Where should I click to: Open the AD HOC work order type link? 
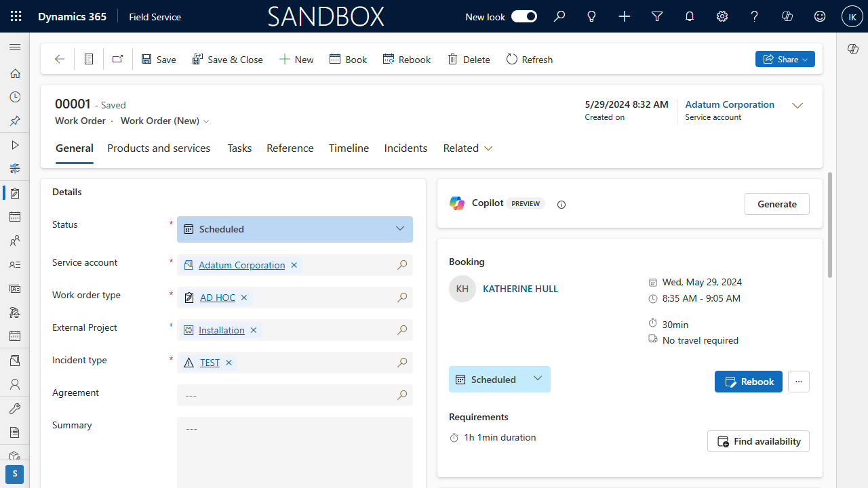pos(218,298)
